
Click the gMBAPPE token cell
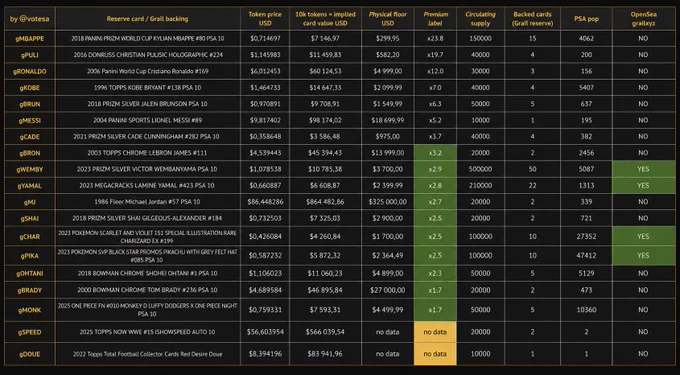pyautogui.click(x=29, y=39)
